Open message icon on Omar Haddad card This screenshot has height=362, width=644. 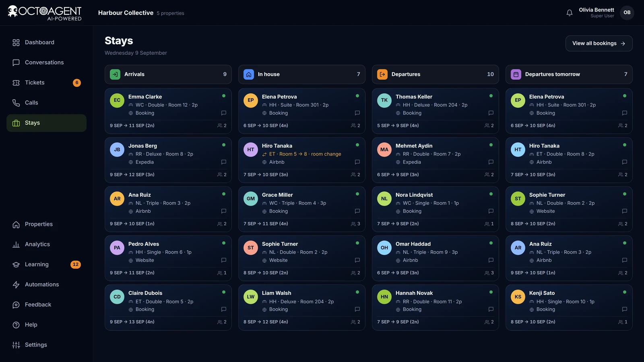pyautogui.click(x=491, y=260)
